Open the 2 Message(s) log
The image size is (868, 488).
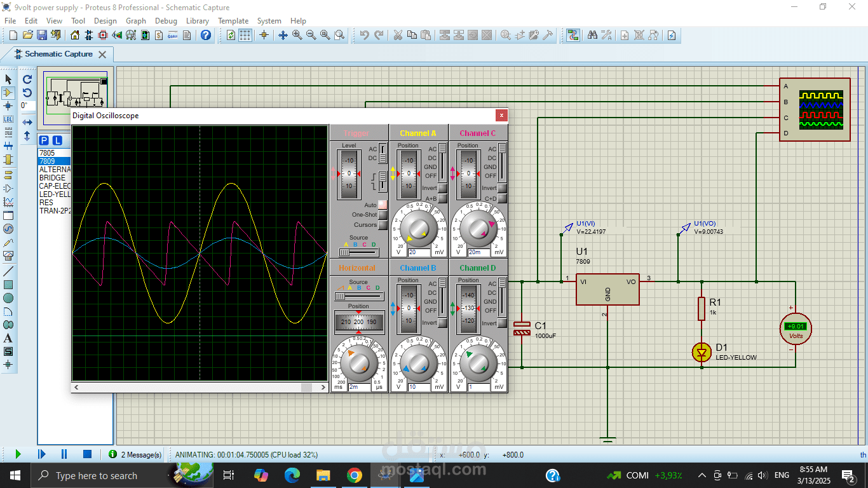click(135, 455)
